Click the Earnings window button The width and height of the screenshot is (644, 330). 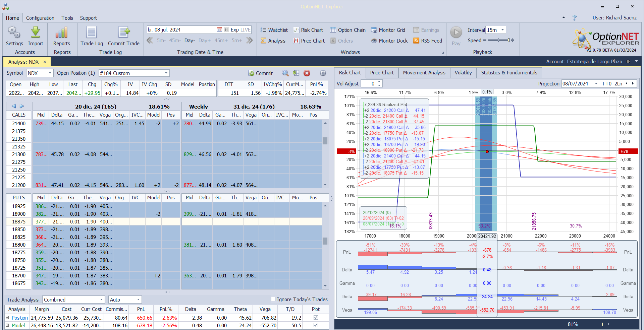[x=426, y=30]
